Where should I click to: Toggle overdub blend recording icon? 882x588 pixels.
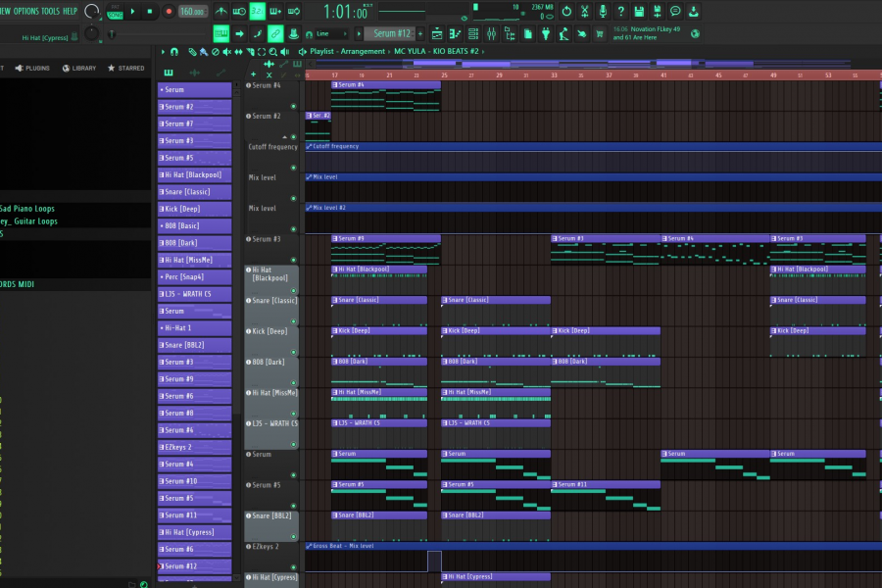pos(275,11)
